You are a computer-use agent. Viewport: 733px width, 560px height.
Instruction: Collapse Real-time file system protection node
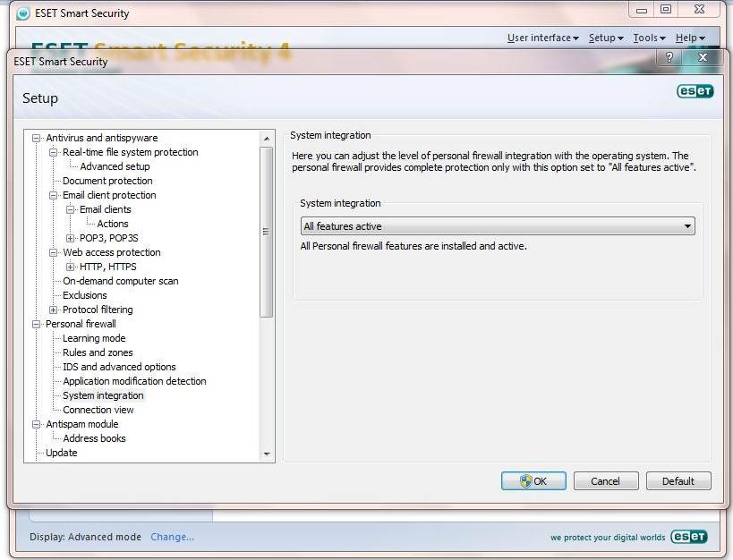click(x=54, y=152)
